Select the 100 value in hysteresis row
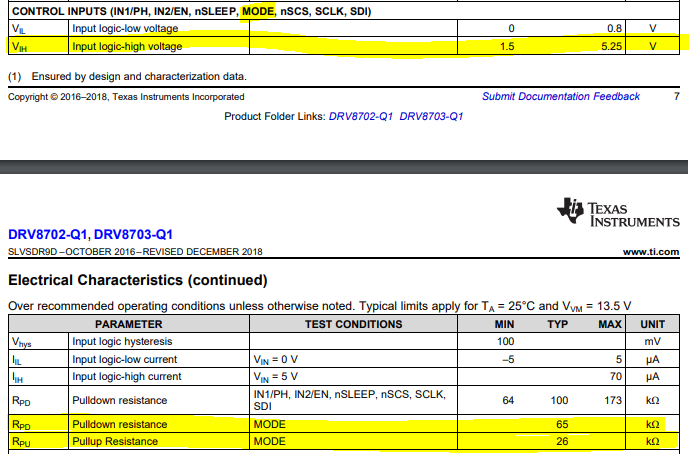This screenshot has width=689, height=454. [505, 341]
